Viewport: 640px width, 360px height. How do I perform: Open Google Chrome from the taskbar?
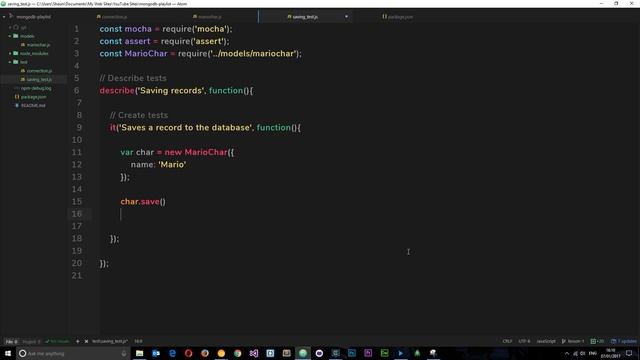(238, 353)
